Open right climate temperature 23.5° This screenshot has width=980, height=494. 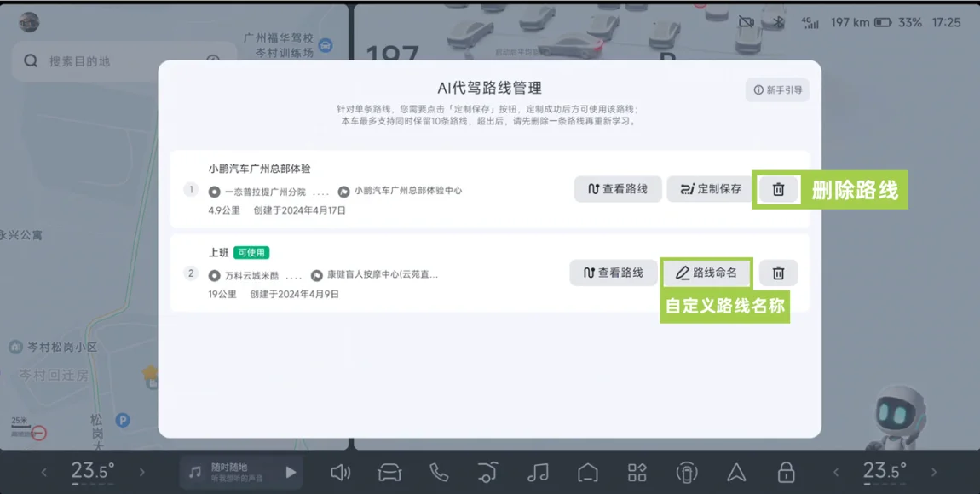click(885, 472)
